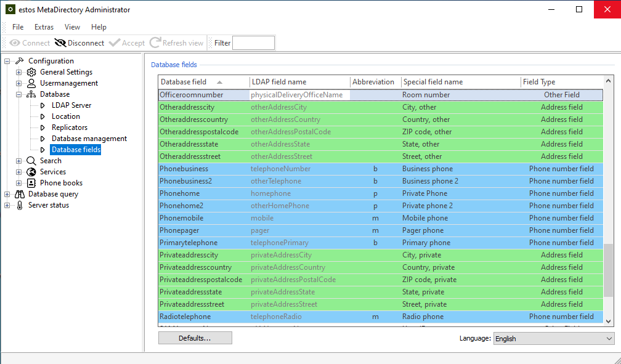The width and height of the screenshot is (621, 364).
Task: Collapse the Configuration tree node
Action: (7, 61)
